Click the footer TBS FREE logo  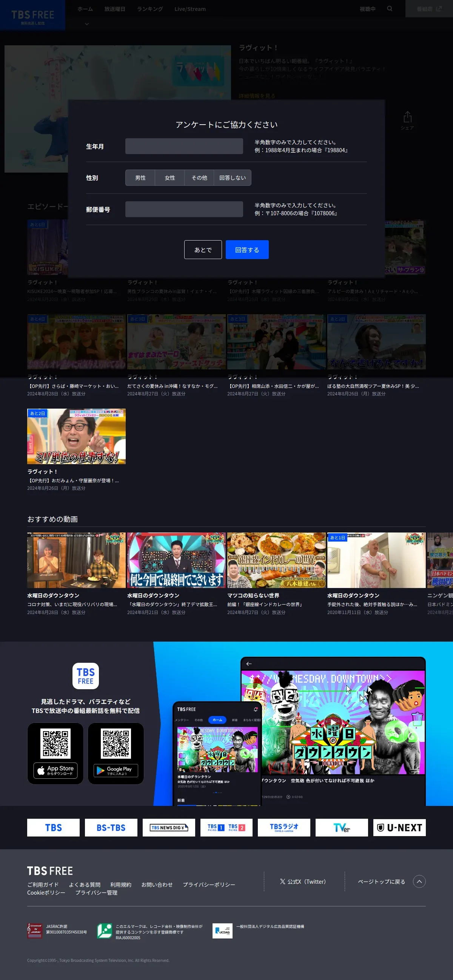pos(50,871)
